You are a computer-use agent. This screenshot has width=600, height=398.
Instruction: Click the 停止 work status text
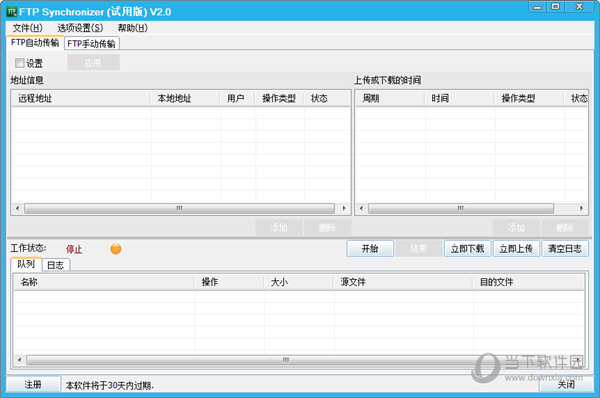(x=74, y=249)
